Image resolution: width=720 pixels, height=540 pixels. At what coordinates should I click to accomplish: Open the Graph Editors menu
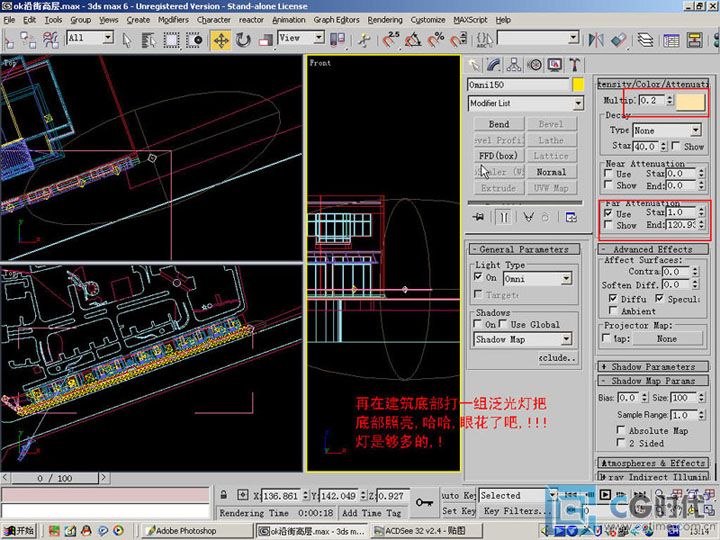coord(336,20)
